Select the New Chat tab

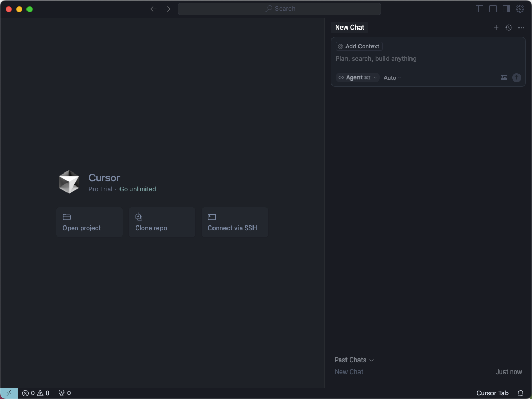[x=350, y=28]
